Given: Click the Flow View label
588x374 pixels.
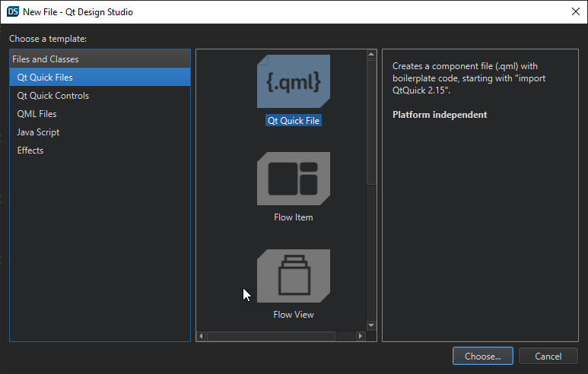Looking at the screenshot, I should 294,315.
